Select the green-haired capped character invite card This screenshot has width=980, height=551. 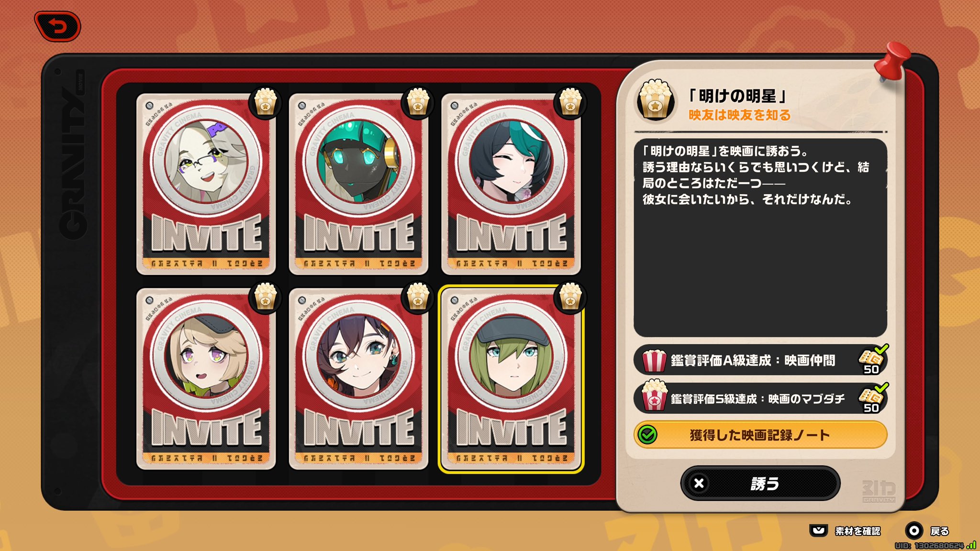point(511,379)
